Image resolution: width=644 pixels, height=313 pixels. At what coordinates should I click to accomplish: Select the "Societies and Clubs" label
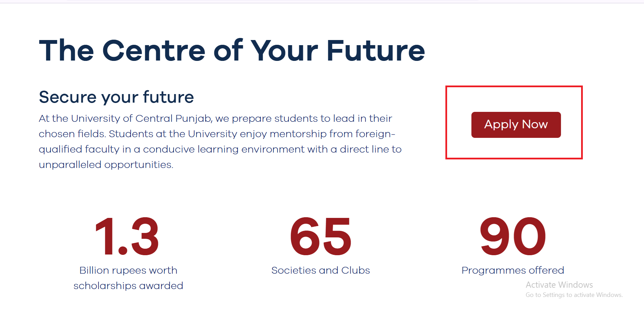pos(321,270)
